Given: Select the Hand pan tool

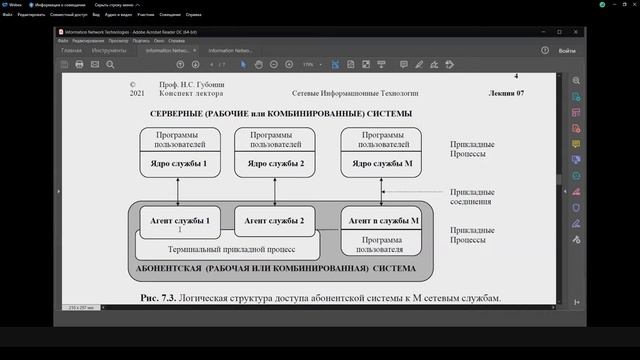Looking at the screenshot, I should click(x=258, y=64).
